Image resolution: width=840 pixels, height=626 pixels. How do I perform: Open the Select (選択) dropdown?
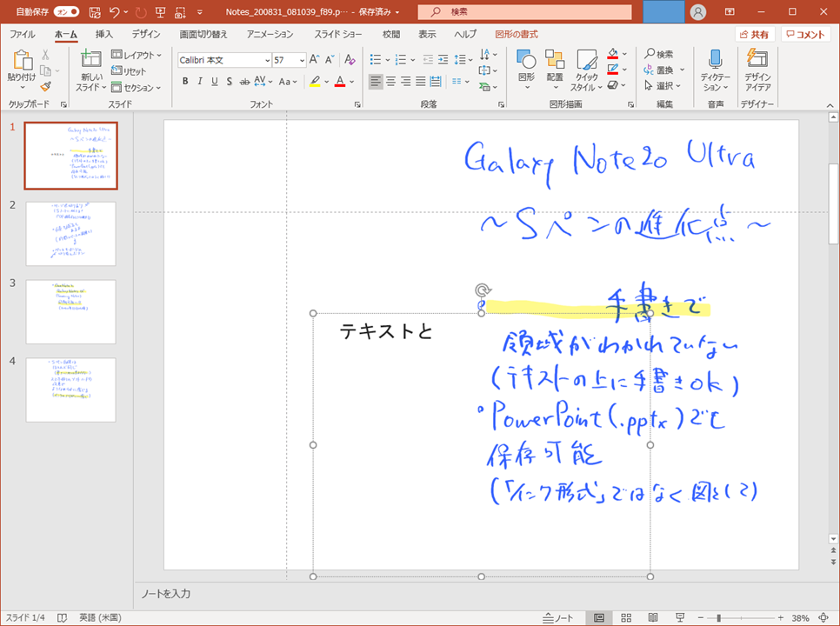663,86
